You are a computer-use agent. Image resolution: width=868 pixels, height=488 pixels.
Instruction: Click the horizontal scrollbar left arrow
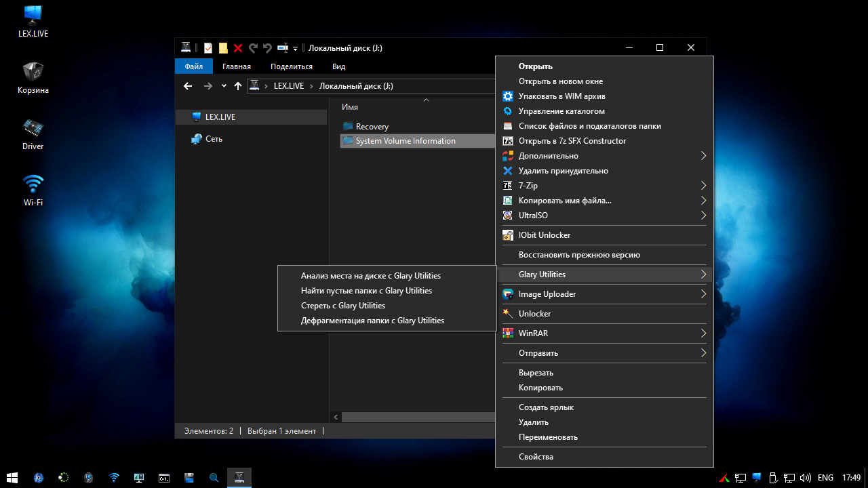coord(336,418)
